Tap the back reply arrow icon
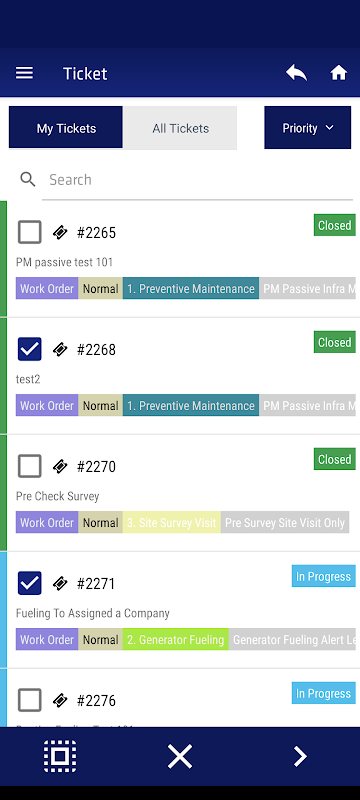This screenshot has height=800, width=360. tap(296, 73)
